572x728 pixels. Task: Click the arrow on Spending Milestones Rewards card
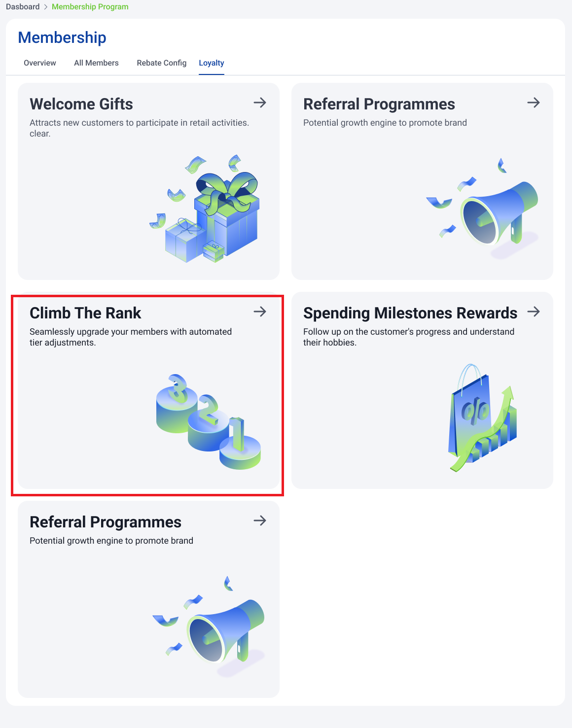[534, 312]
